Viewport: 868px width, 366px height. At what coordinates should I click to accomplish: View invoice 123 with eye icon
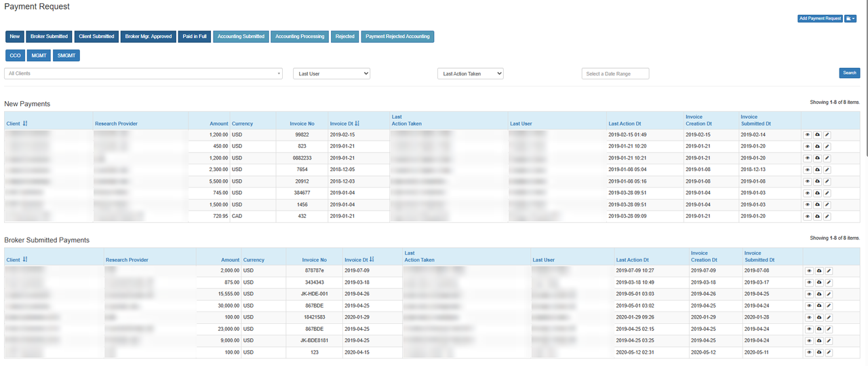point(808,352)
